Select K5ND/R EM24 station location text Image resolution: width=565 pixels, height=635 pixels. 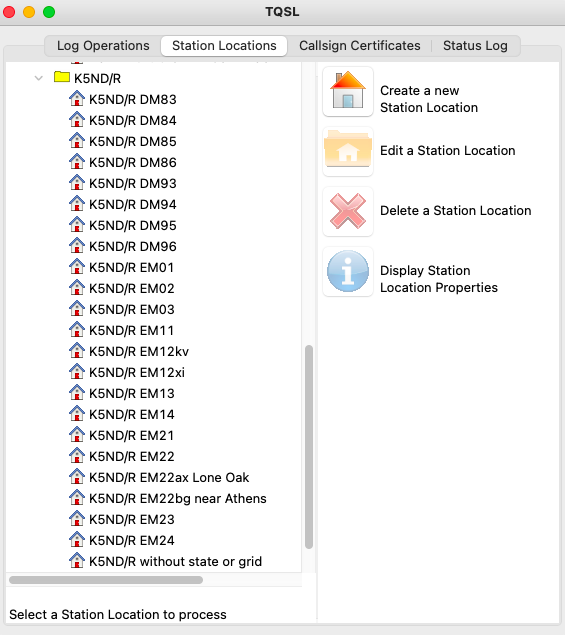[x=132, y=542]
